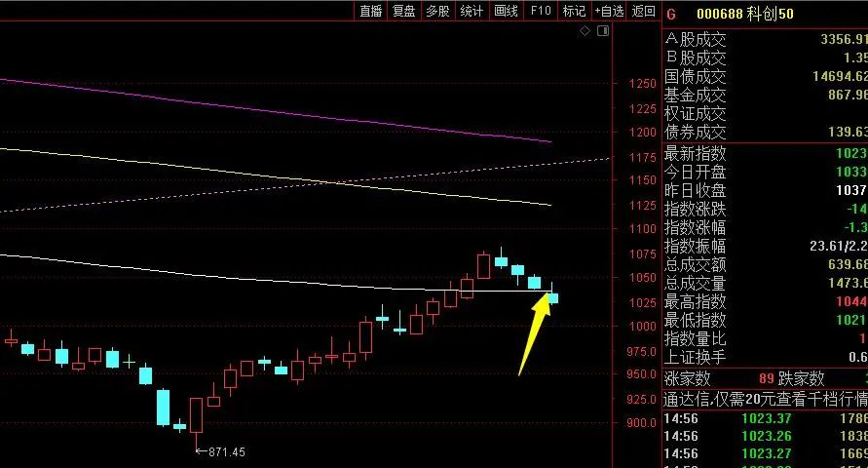Click the 权证成交 row

click(x=766, y=113)
